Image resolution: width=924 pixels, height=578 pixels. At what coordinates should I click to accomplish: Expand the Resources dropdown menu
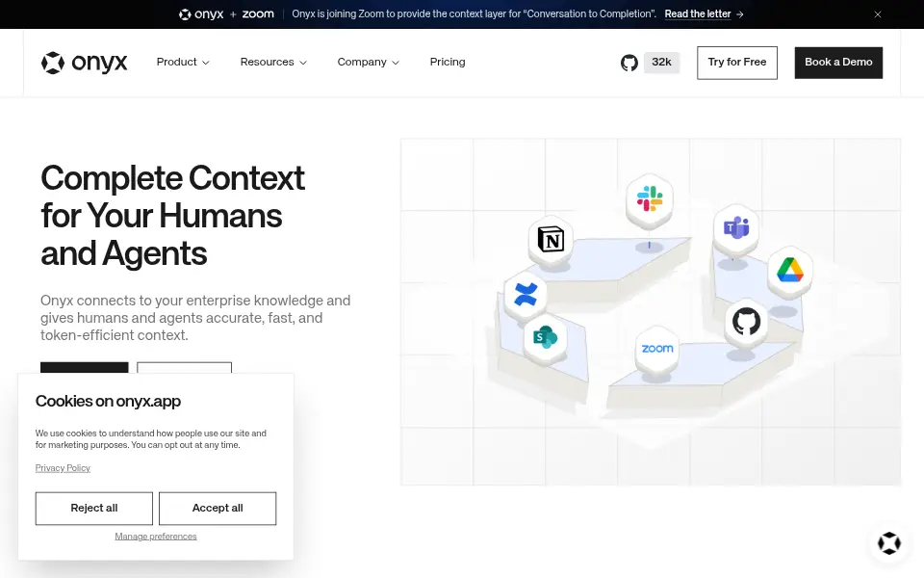[273, 62]
